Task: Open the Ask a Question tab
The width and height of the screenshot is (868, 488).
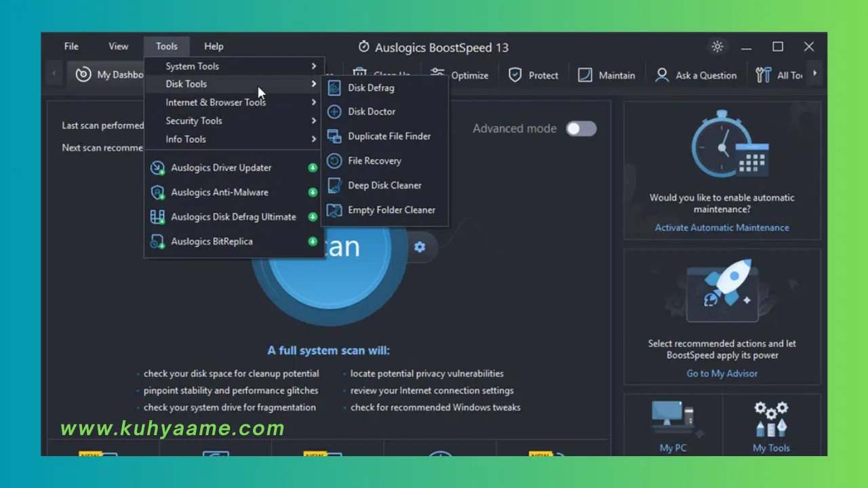Action: tap(696, 75)
